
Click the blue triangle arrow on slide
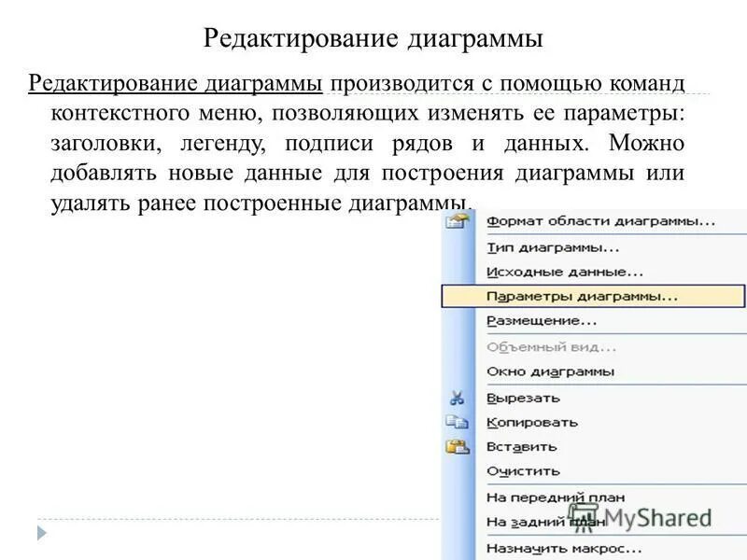click(x=42, y=533)
